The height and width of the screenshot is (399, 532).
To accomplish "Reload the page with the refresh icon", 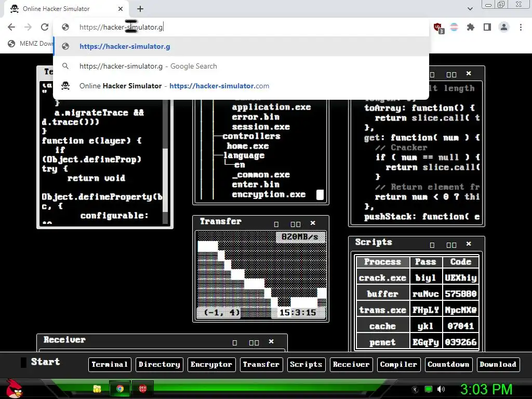I will (45, 27).
